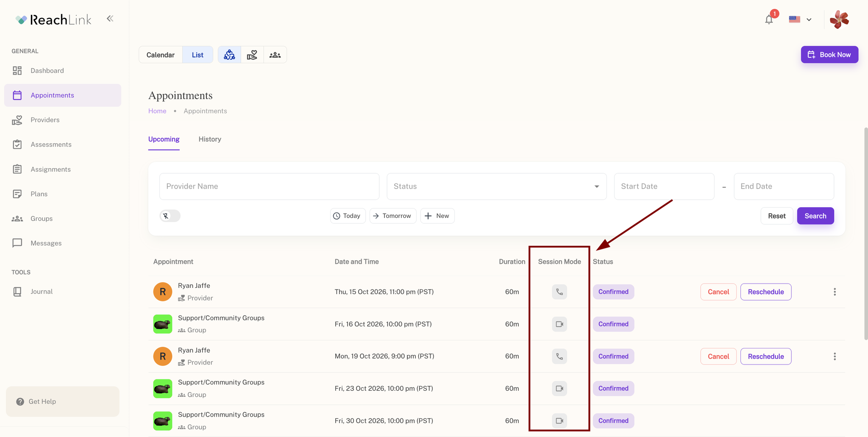Select the all-types filter icon
Viewport: 868px width, 437px height.
coord(229,55)
